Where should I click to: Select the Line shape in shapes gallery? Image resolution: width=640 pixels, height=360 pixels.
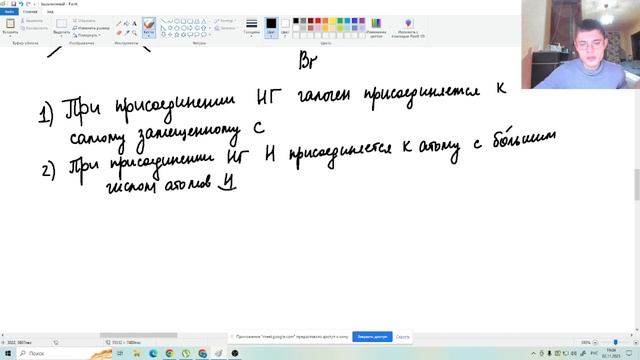[163, 21]
